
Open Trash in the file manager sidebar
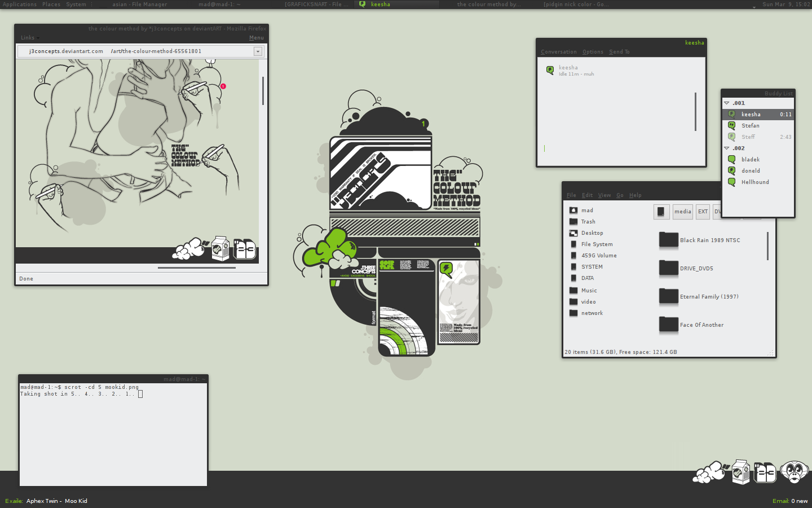coord(582,222)
